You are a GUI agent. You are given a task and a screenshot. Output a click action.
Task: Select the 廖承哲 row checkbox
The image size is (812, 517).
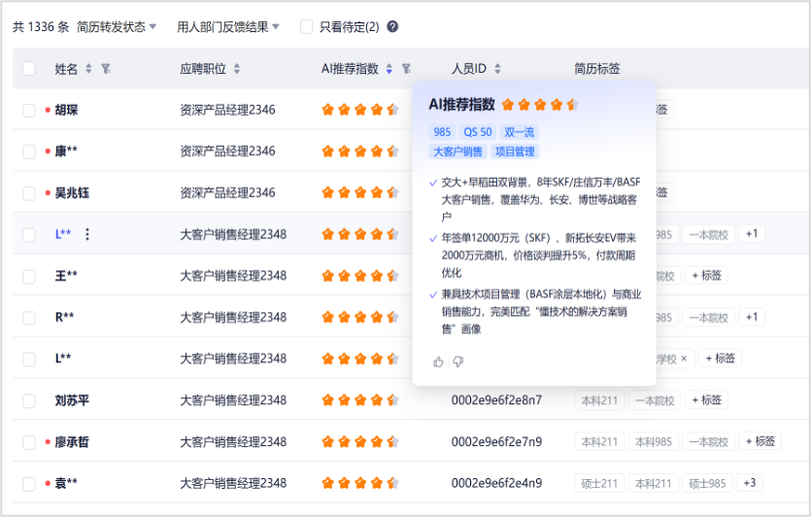point(29,442)
